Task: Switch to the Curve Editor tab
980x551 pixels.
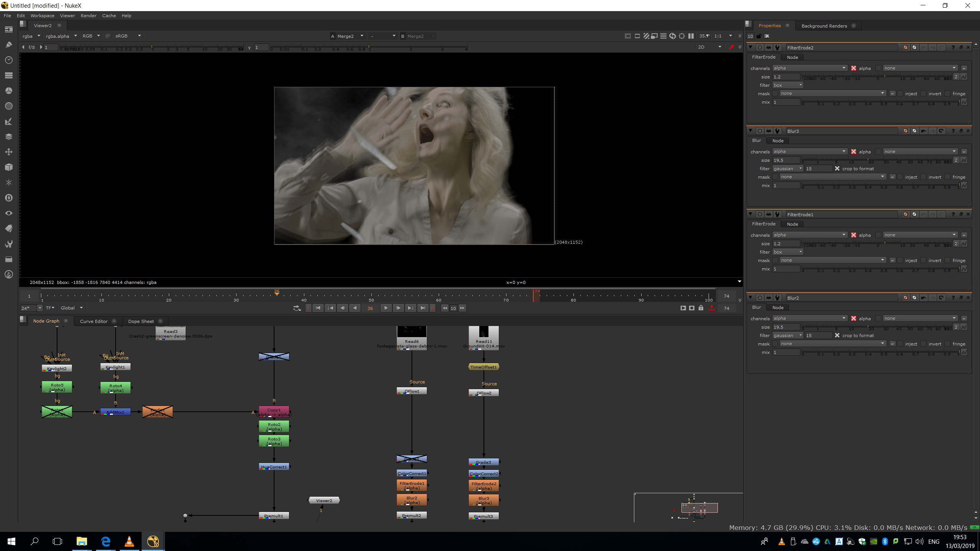Action: (x=94, y=321)
